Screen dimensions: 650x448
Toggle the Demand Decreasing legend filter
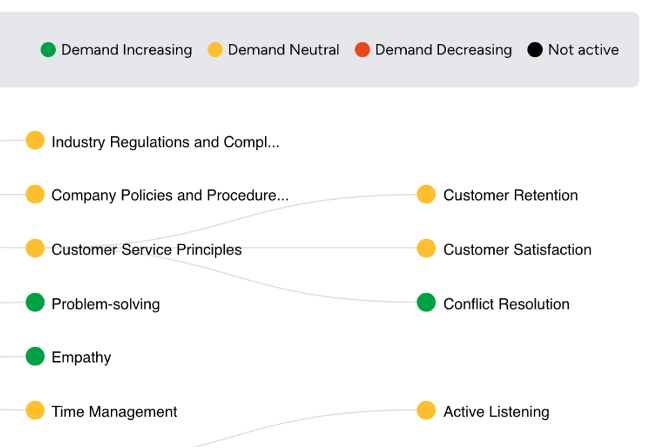tap(434, 50)
